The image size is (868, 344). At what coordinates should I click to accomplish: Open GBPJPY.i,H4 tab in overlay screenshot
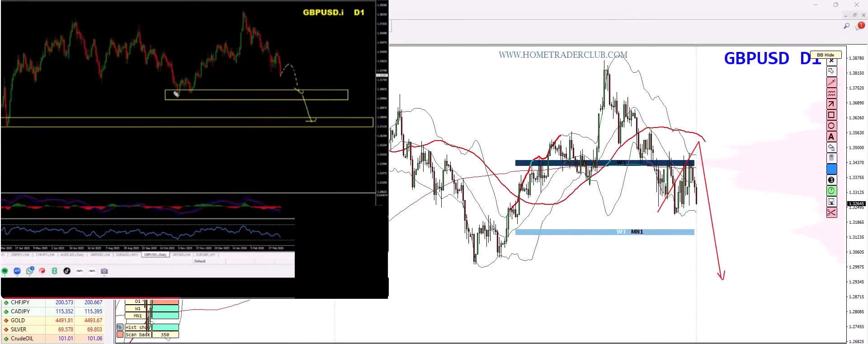pyautogui.click(x=20, y=254)
